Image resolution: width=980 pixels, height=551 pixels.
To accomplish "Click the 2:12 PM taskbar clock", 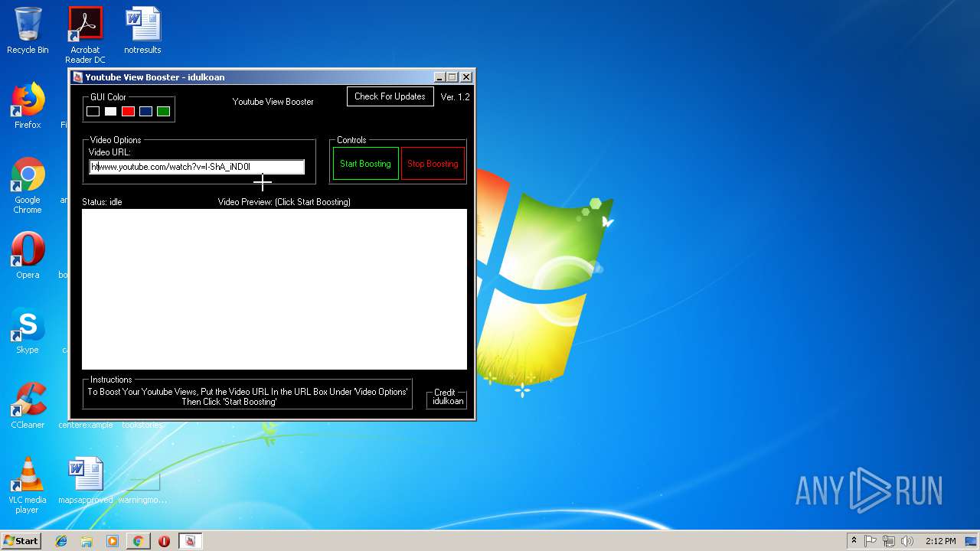I will (x=940, y=541).
